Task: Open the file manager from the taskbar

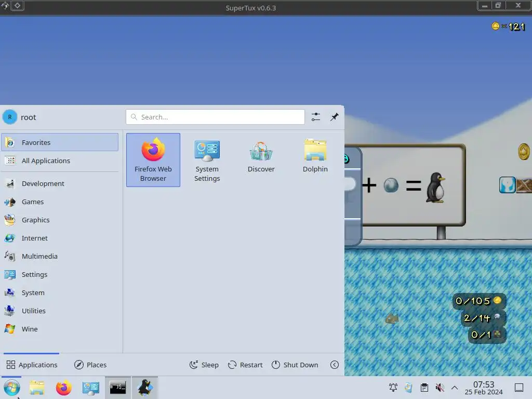Action: pos(37,388)
